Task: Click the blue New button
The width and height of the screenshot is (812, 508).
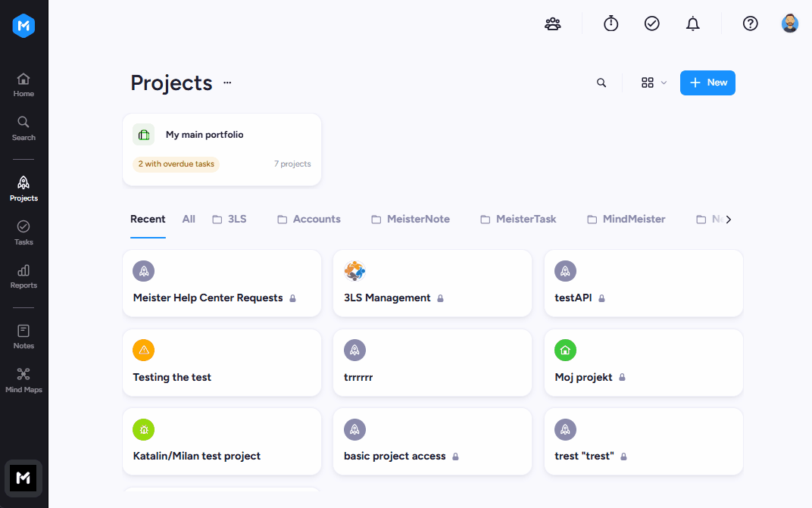Action: point(707,83)
